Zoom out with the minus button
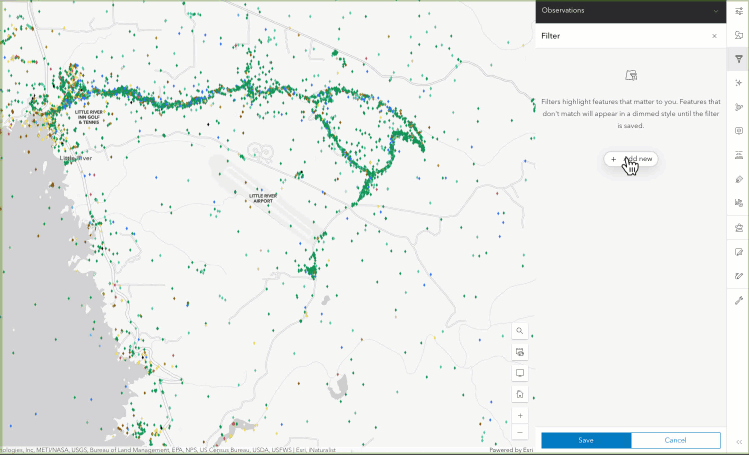Image resolution: width=749 pixels, height=455 pixels. [520, 433]
